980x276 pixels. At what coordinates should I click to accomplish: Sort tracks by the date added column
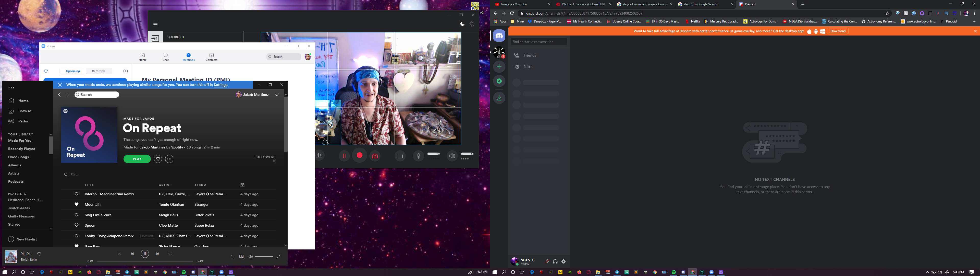pos(242,185)
